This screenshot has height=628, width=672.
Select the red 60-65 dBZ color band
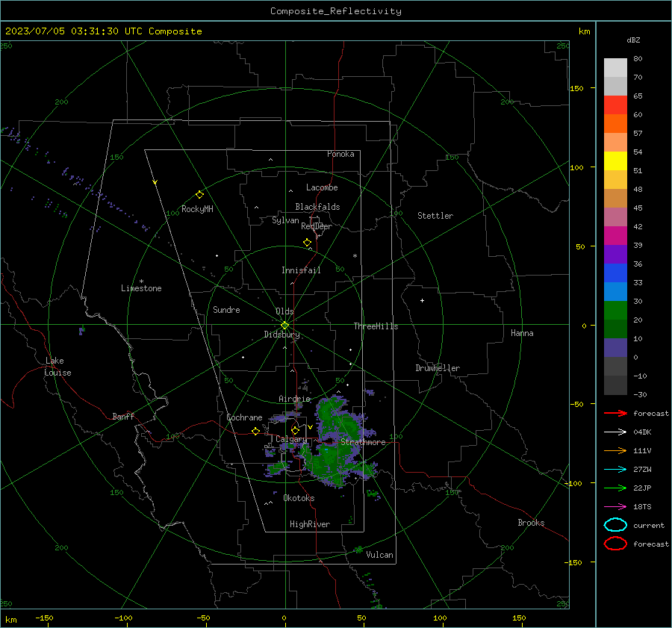[x=615, y=105]
